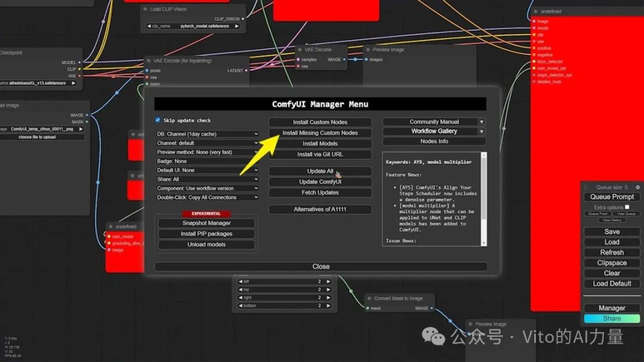
Task: Click next arrow on Load Image file field
Action: [x=81, y=129]
